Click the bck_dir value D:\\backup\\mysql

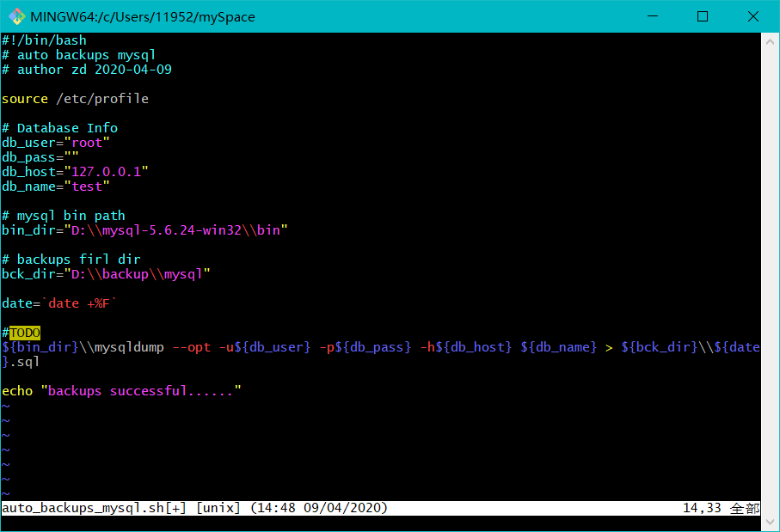[137, 274]
